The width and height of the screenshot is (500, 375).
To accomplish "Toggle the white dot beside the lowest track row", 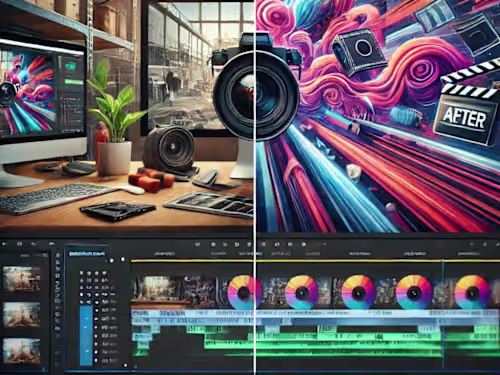I will 97,360.
